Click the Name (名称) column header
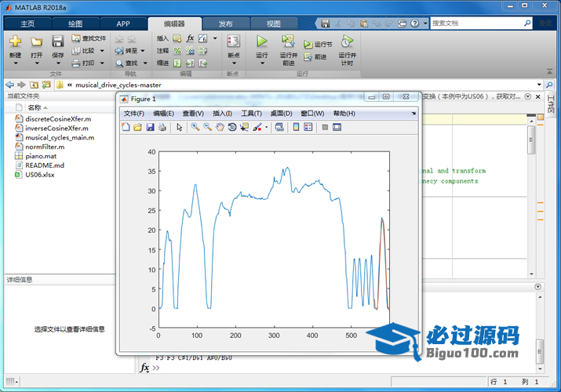 click(35, 107)
